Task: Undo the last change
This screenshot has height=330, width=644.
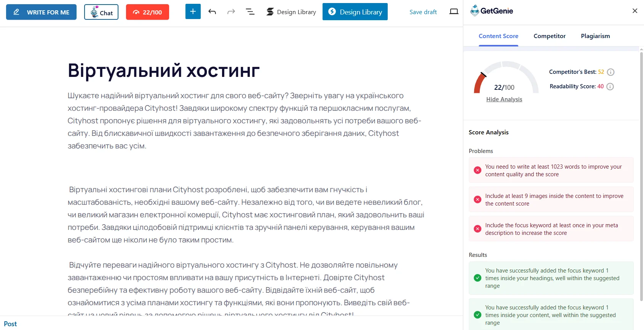Action: coord(212,12)
